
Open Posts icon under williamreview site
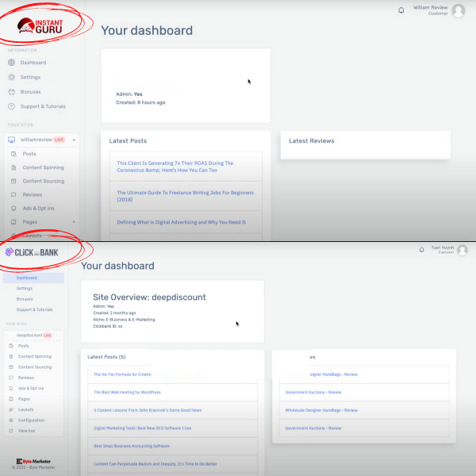coord(13,154)
